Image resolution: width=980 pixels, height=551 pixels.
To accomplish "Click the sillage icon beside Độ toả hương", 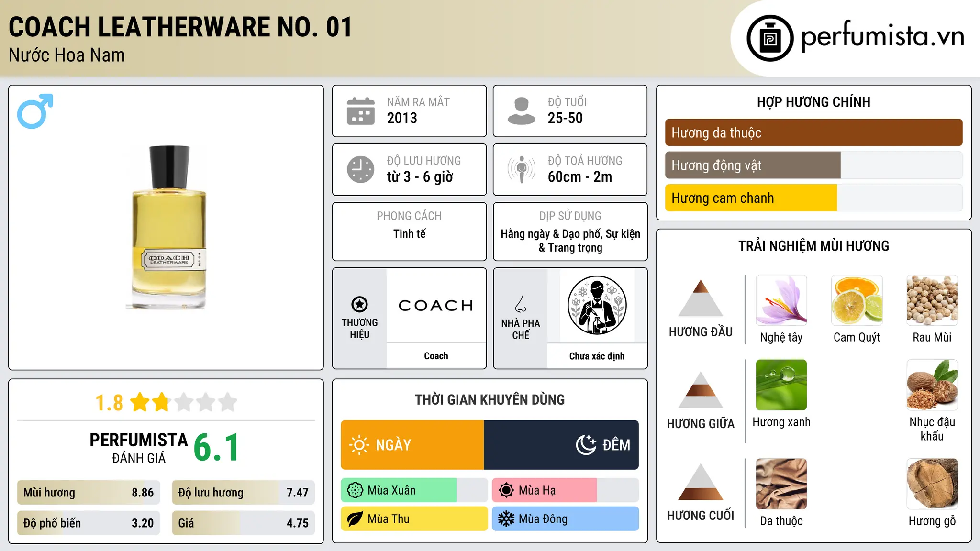I will click(x=521, y=169).
